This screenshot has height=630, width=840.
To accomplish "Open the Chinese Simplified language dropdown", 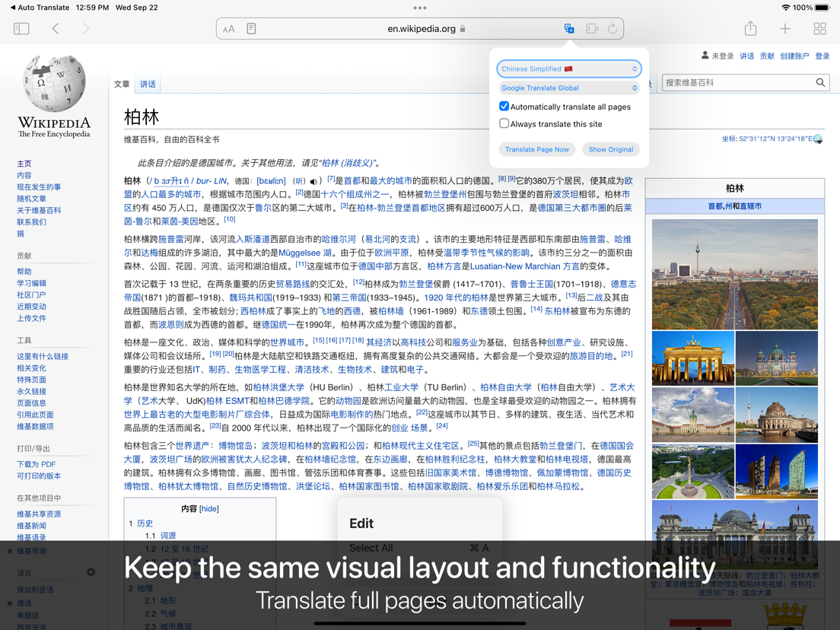I will tap(569, 68).
